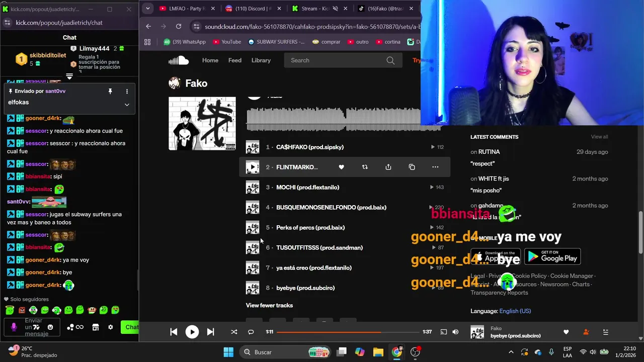
Task: Open more options for the FLINTMARKO track
Action: [x=435, y=167]
